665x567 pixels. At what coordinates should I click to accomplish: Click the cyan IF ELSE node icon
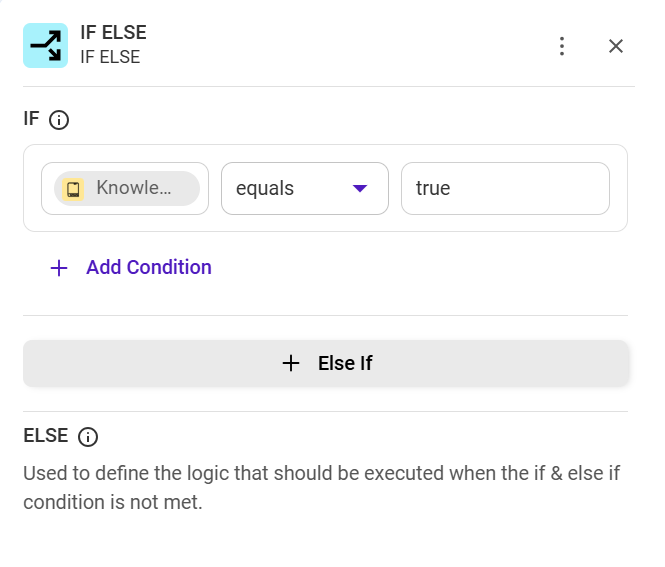click(x=45, y=45)
